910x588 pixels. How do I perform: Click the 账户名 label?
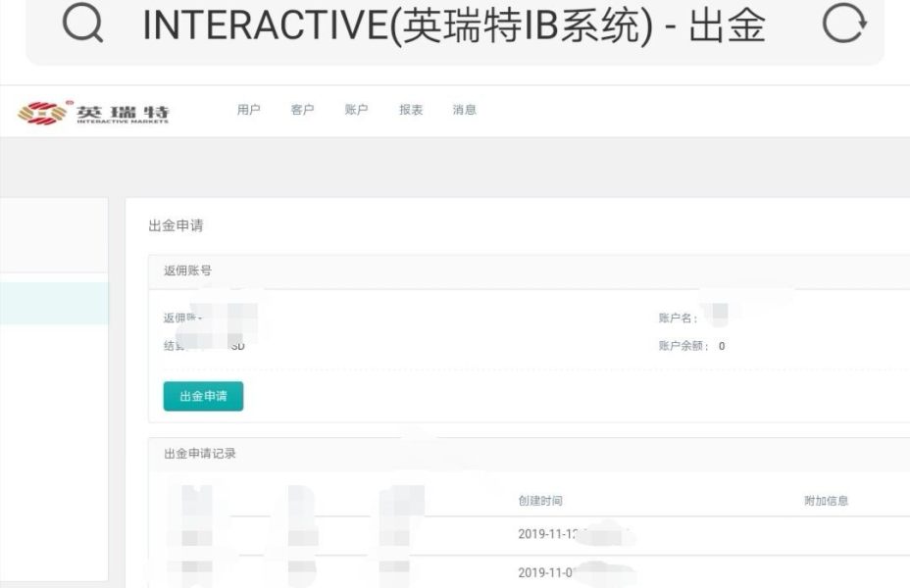coord(678,318)
